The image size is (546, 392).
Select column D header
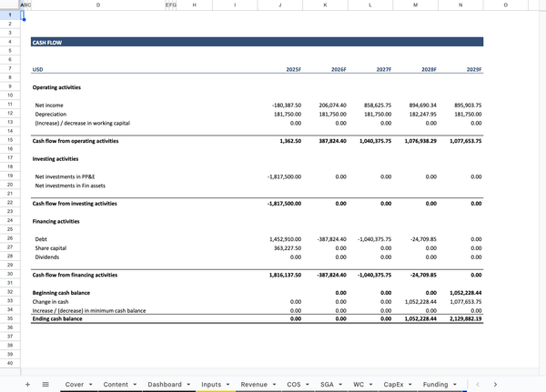pyautogui.click(x=98, y=5)
